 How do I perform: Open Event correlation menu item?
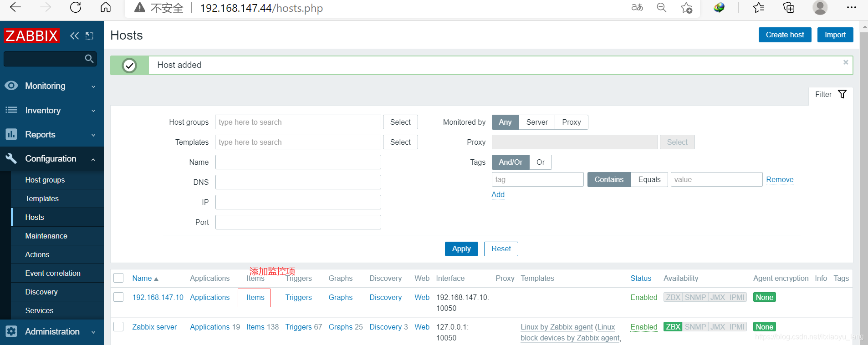click(x=53, y=273)
